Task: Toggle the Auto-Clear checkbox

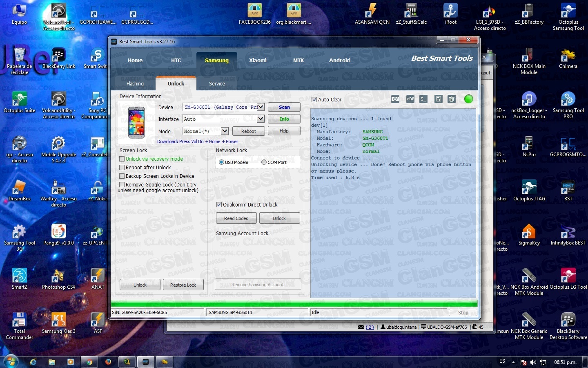Action: click(x=314, y=99)
